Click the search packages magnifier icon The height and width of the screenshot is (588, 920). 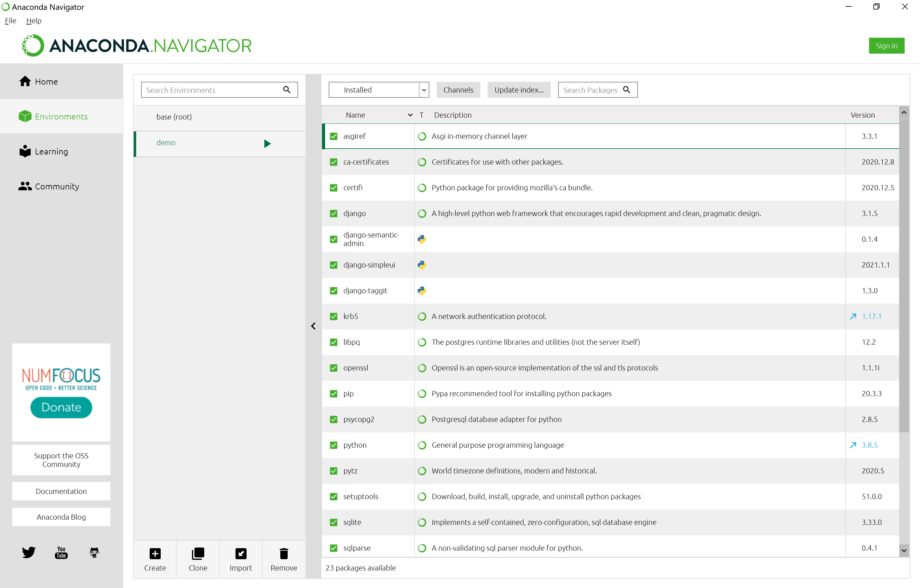click(x=627, y=90)
